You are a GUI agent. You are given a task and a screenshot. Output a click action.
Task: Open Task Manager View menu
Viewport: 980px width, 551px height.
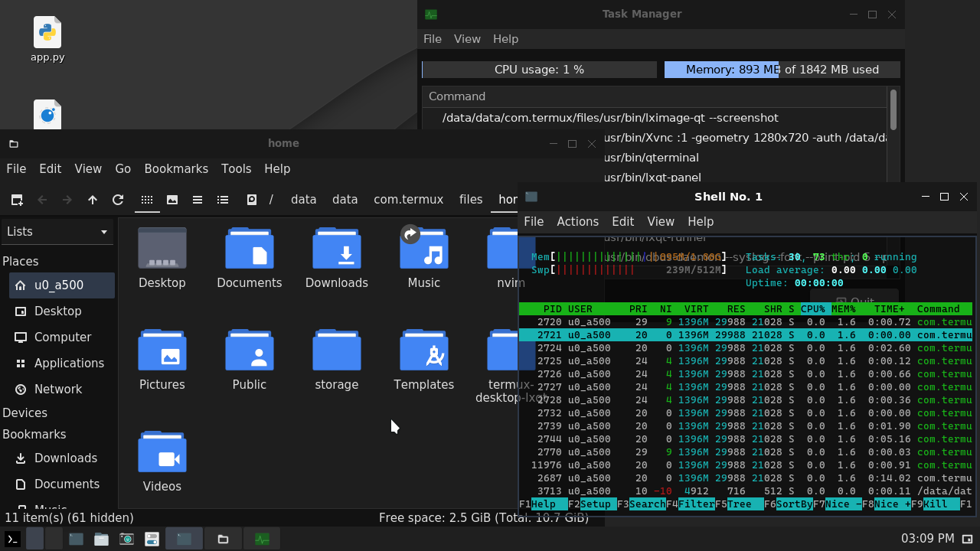tap(467, 39)
